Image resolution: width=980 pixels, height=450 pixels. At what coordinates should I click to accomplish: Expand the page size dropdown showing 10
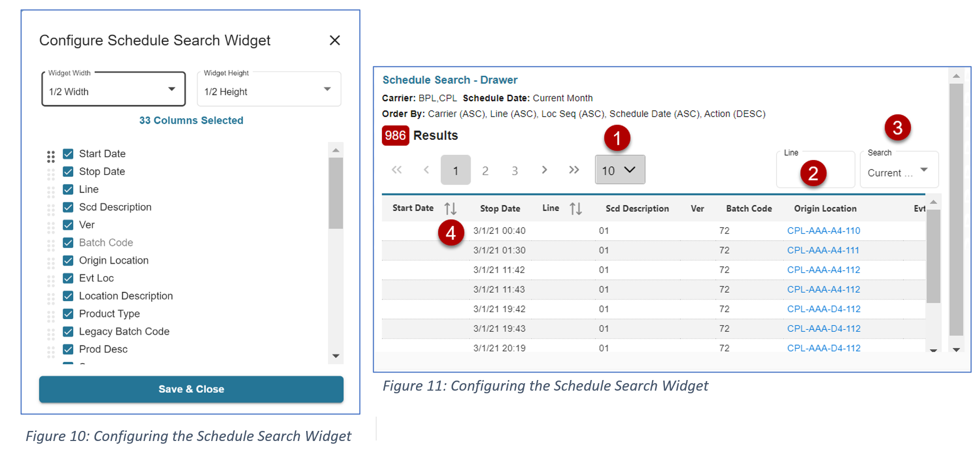[x=620, y=170]
